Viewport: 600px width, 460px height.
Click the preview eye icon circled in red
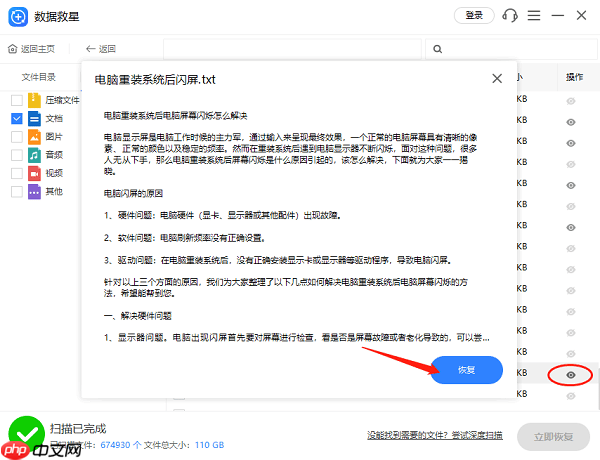click(x=570, y=375)
